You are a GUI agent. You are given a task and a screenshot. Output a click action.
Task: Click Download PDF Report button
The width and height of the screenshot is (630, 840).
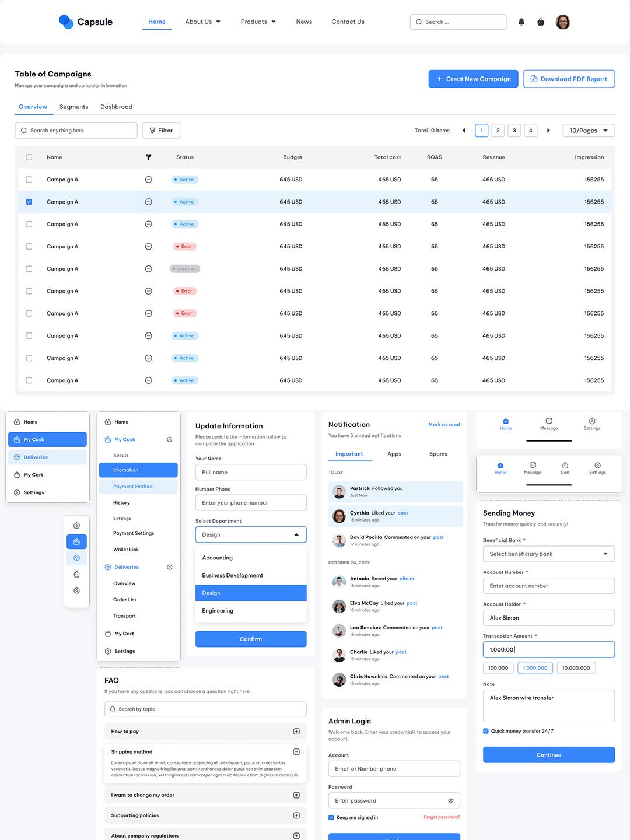569,79
